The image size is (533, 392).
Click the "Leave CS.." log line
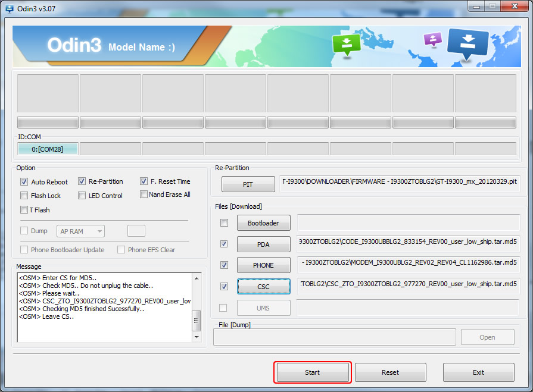point(46,316)
